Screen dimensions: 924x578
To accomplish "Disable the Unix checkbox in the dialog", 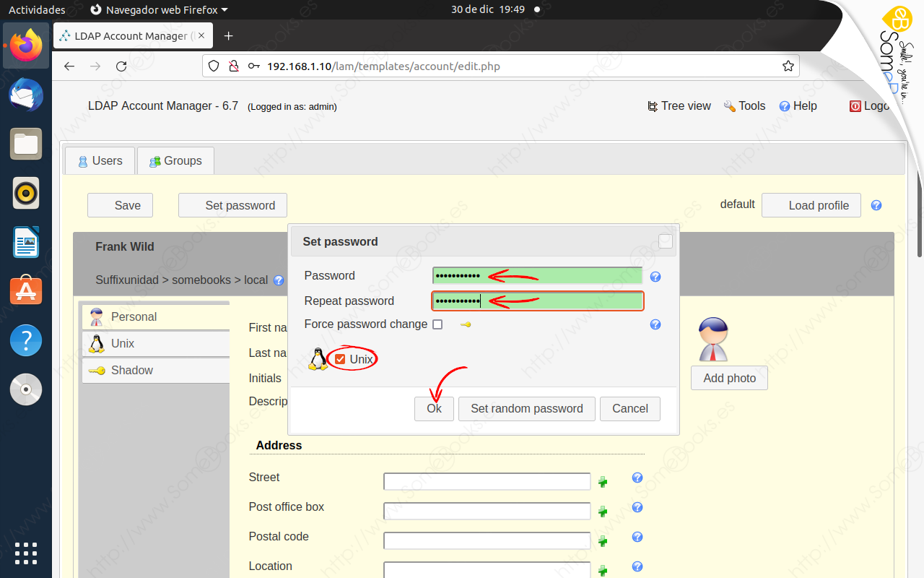I will coord(339,358).
